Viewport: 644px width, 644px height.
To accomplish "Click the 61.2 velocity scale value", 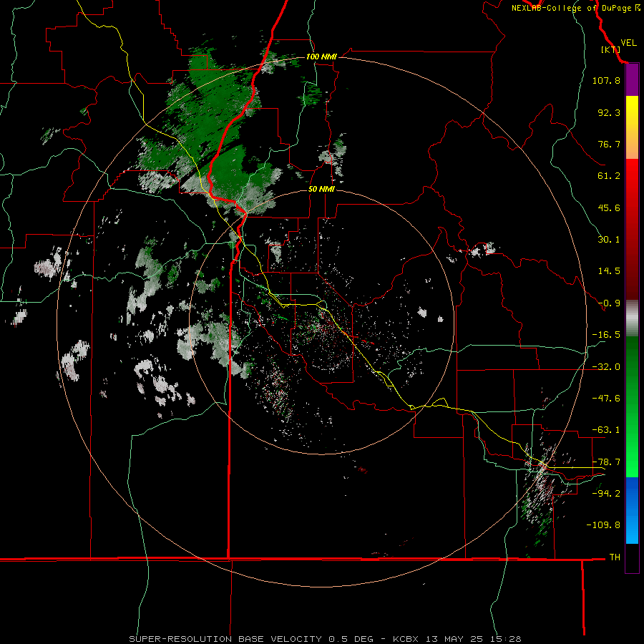I will (609, 176).
